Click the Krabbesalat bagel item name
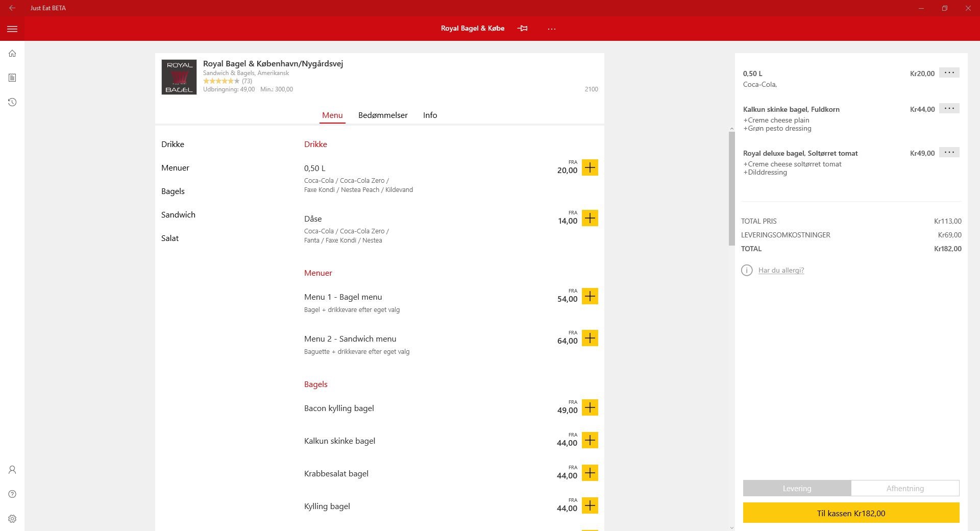Image resolution: width=980 pixels, height=531 pixels. (x=336, y=474)
